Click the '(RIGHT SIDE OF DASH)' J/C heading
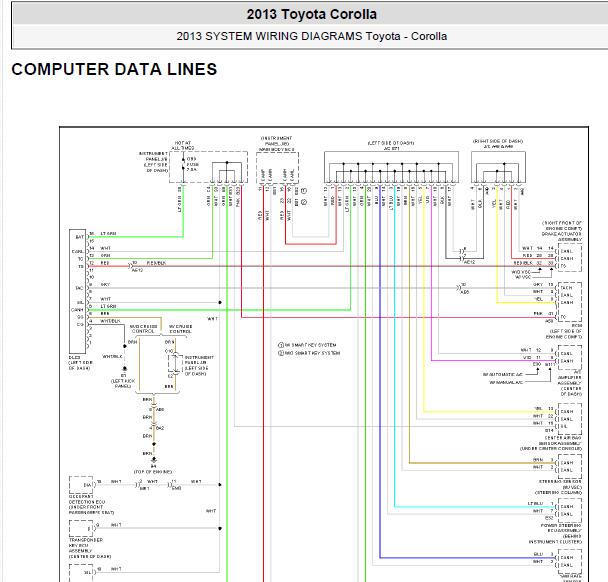This screenshot has height=582, width=608. [x=498, y=144]
